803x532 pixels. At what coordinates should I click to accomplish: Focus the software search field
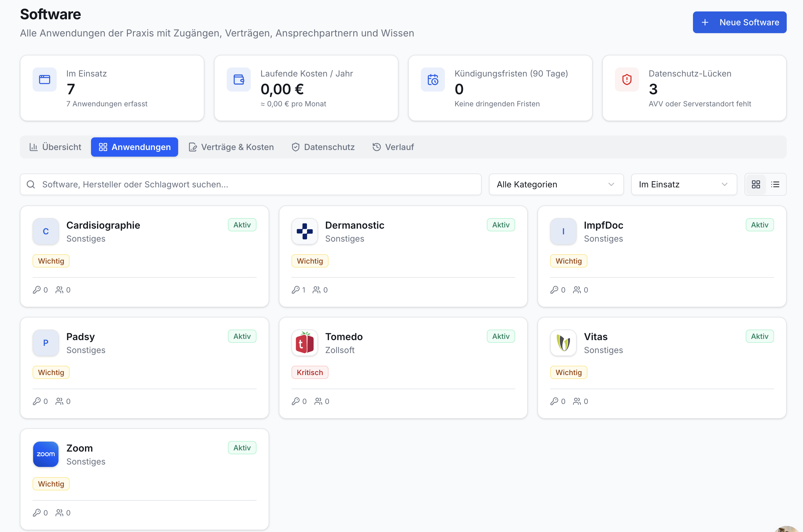tap(251, 184)
